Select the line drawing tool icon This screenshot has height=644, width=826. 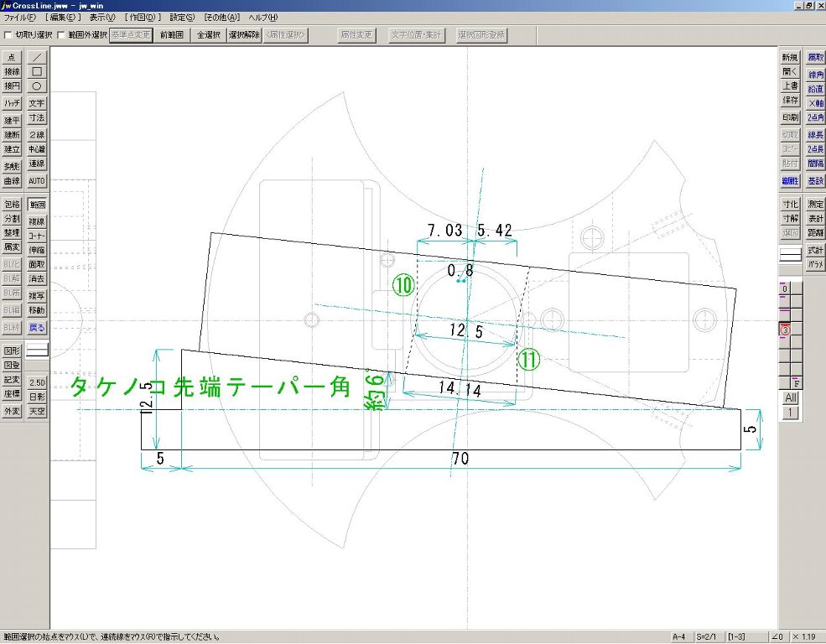[37, 57]
